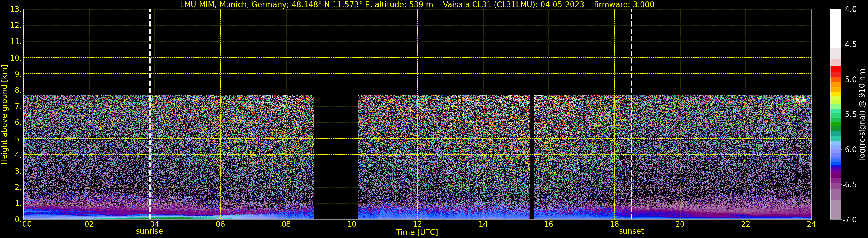Click the height axis tick label '5.'
Viewport: 868px width, 238px height.
(x=18, y=139)
